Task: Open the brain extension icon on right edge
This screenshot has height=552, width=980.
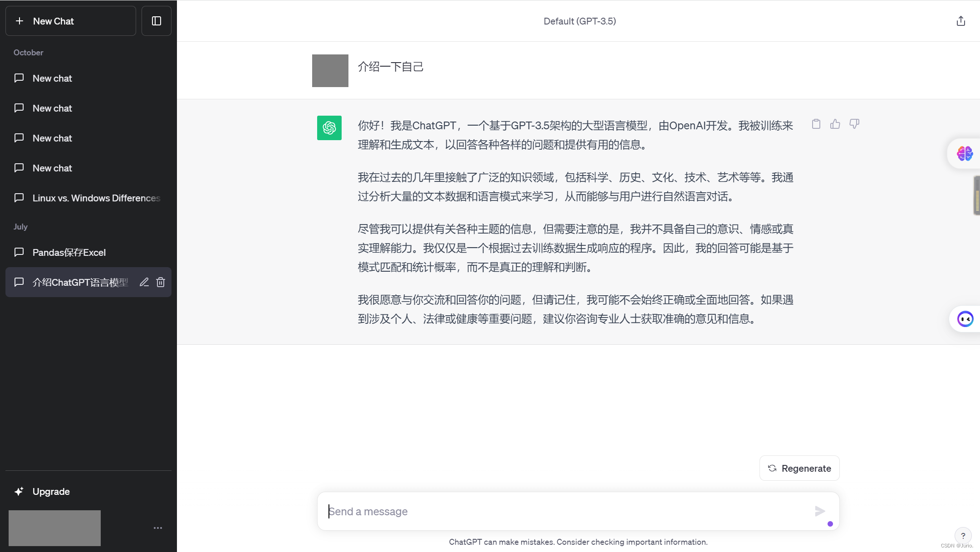Action: coord(965,154)
